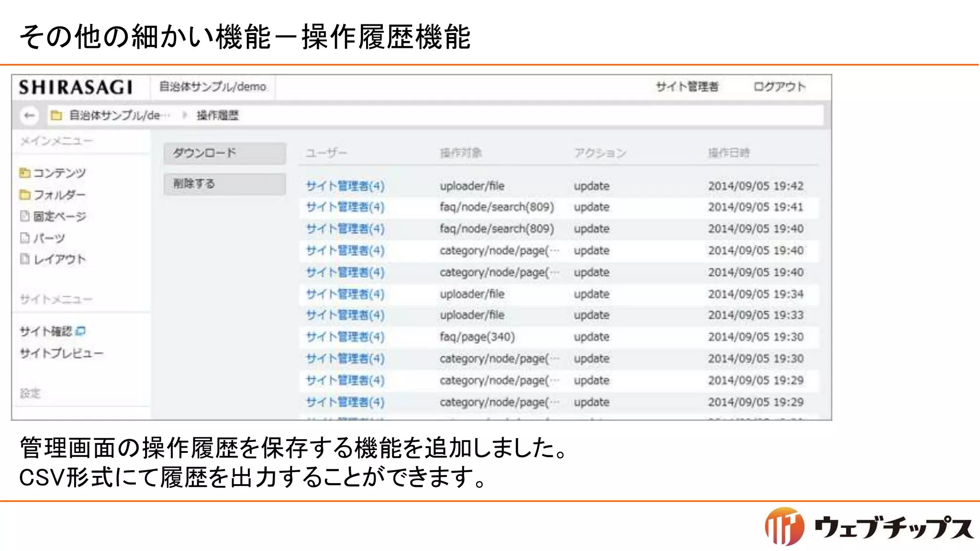This screenshot has height=551, width=980.
Task: Click the アクション column header
Action: [x=600, y=153]
